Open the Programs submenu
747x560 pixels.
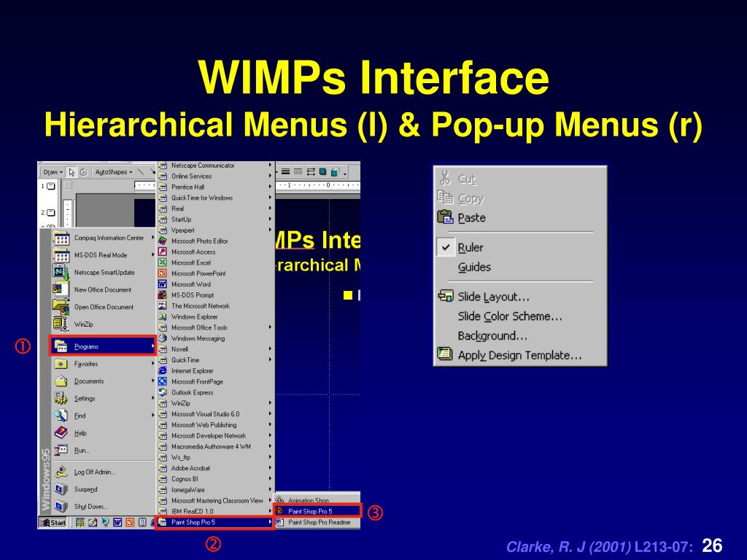pyautogui.click(x=103, y=346)
